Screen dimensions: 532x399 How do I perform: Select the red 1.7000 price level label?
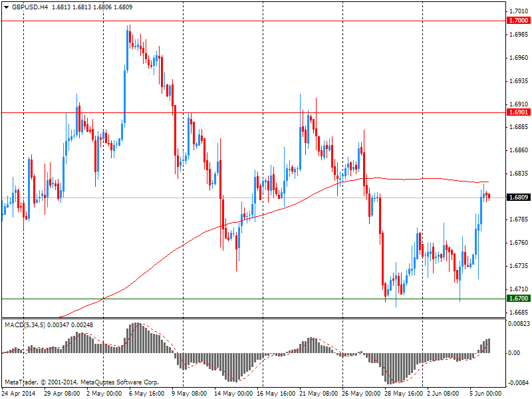(519, 21)
